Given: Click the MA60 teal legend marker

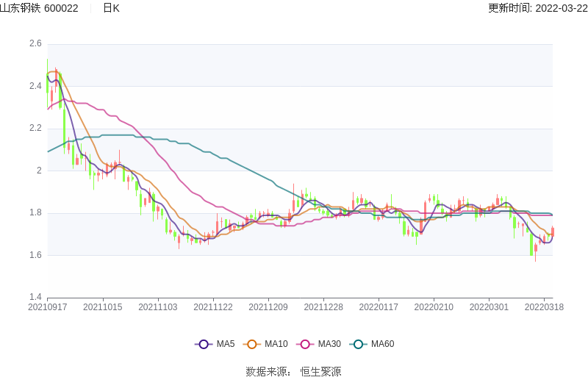Looking at the screenshot, I should pyautogui.click(x=359, y=344).
